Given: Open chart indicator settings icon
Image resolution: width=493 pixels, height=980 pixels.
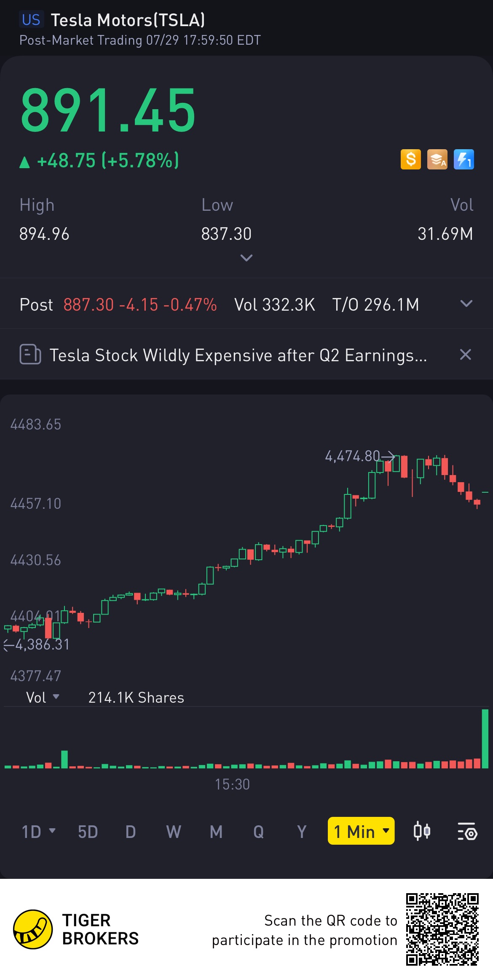Looking at the screenshot, I should pos(467,832).
